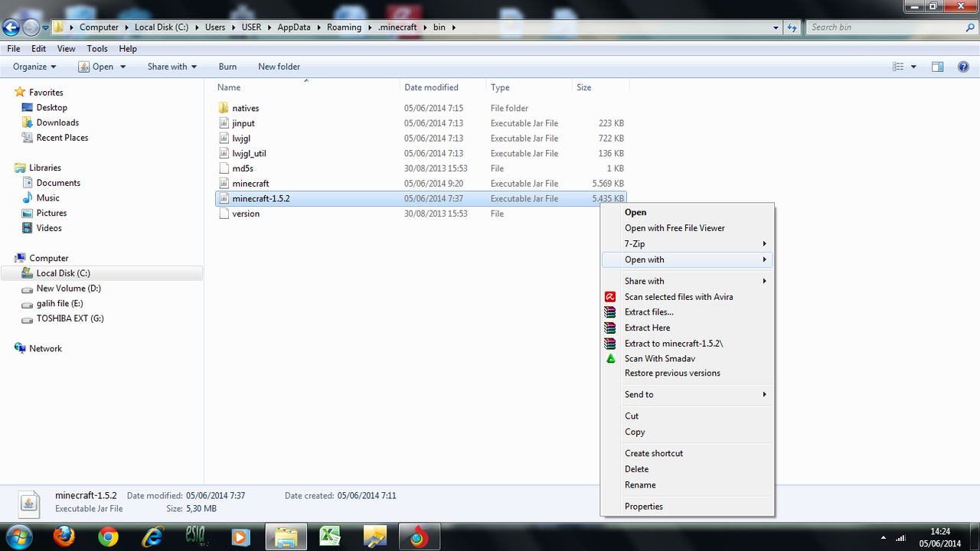Image resolution: width=980 pixels, height=551 pixels.
Task: Select the version file row
Action: click(421, 214)
